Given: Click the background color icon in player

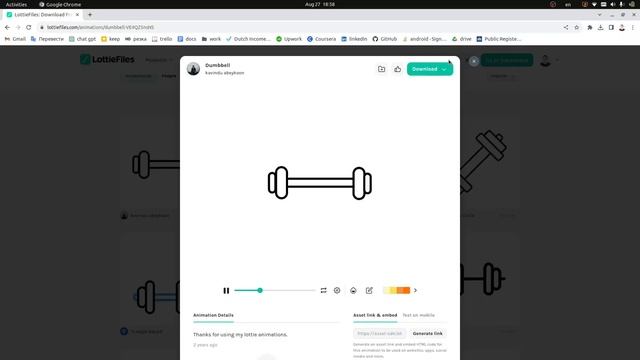Looking at the screenshot, I should [x=353, y=291].
